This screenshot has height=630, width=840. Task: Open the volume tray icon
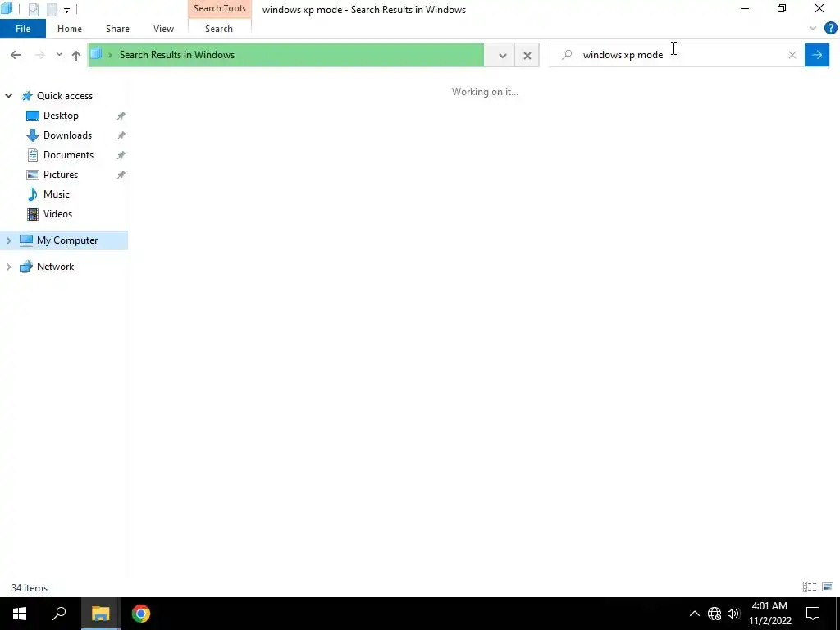733,614
